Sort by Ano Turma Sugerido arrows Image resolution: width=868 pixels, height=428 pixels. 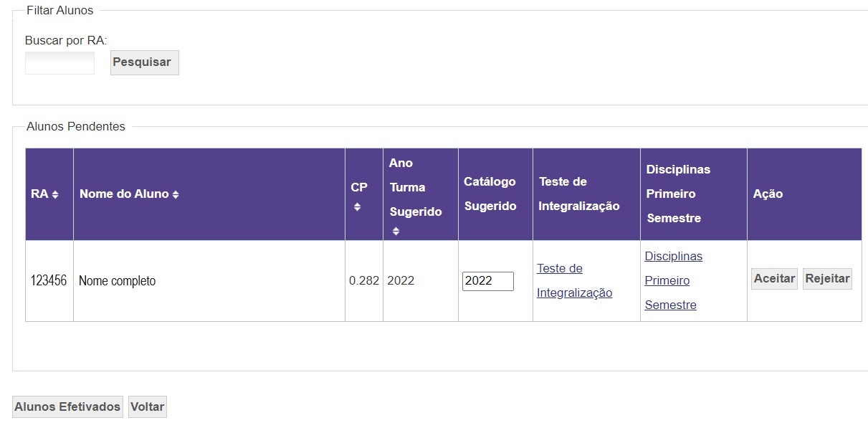point(396,231)
